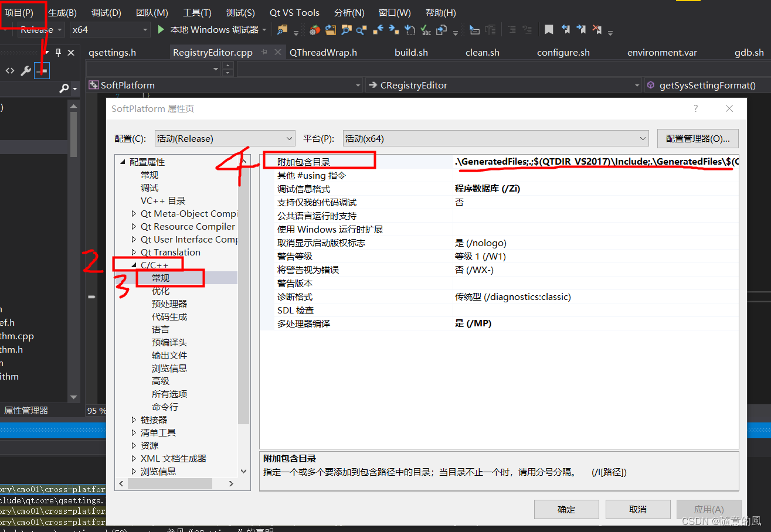The image size is (771, 532).
Task: Expand the XML 文档生成器 node
Action: tap(134, 459)
